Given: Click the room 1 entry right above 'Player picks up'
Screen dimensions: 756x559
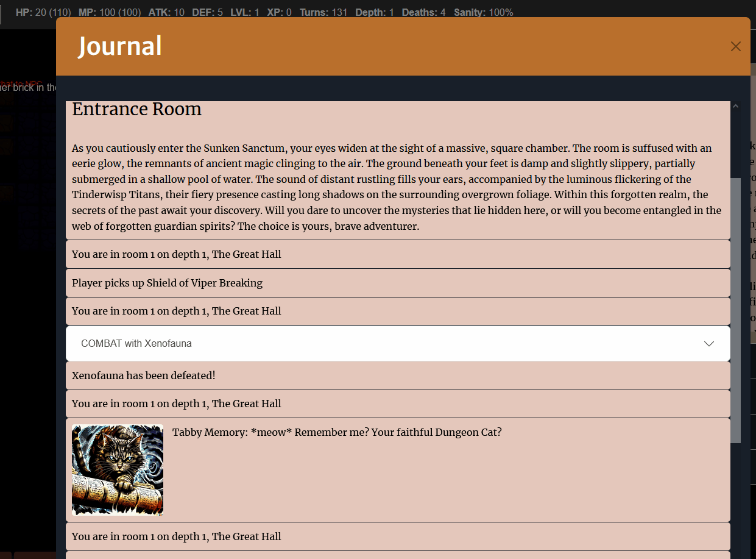Looking at the screenshot, I should [x=398, y=254].
